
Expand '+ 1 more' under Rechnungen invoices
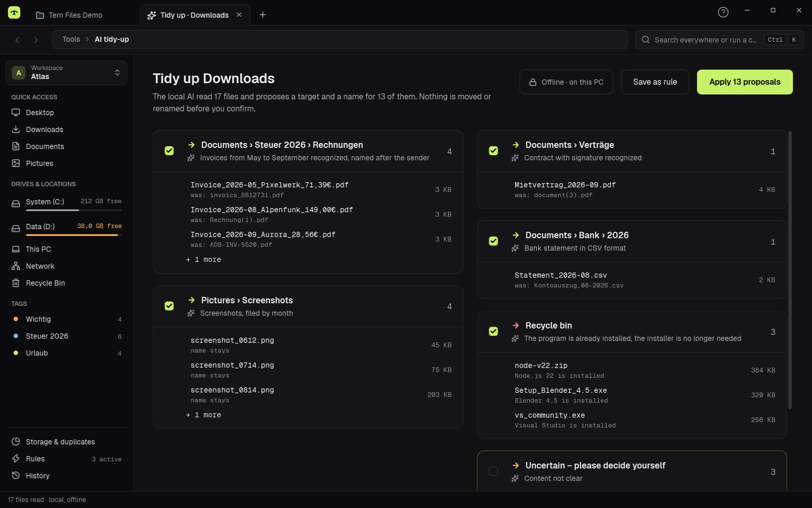(204, 260)
